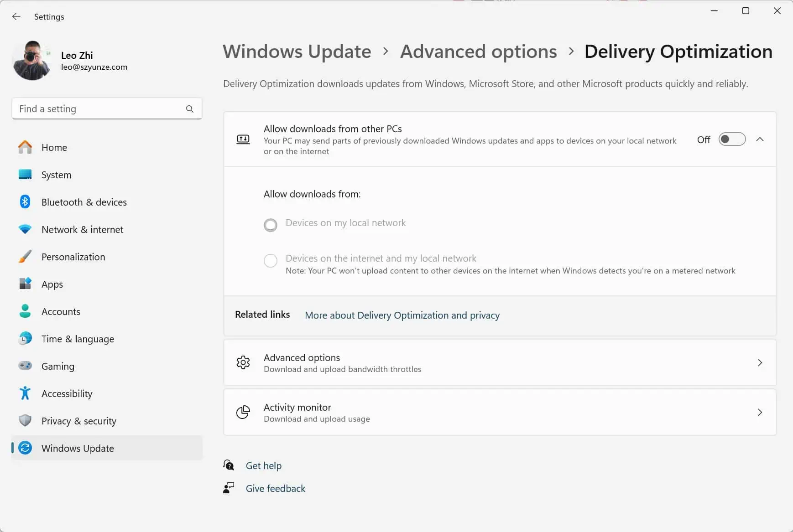Open Activity monitor usage row
Image resolution: width=793 pixels, height=532 pixels.
500,413
